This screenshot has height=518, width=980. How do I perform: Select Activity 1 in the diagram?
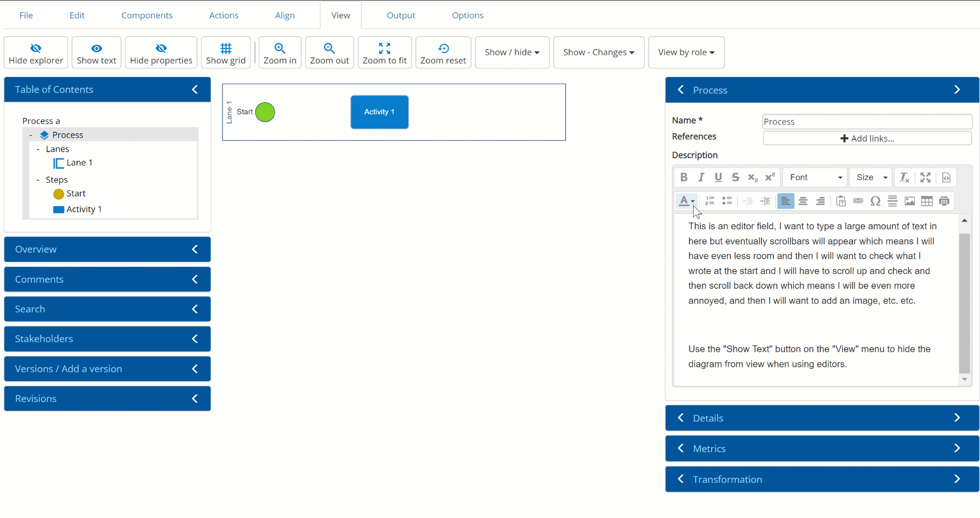[379, 112]
